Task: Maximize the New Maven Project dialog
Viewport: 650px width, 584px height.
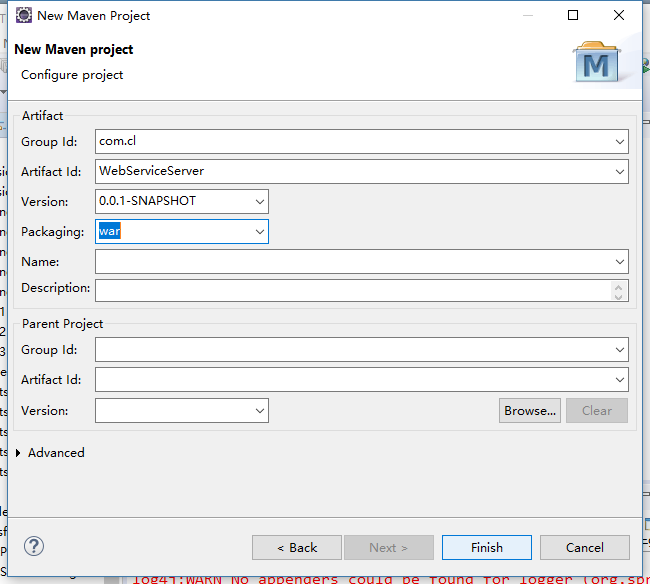Action: point(573,15)
